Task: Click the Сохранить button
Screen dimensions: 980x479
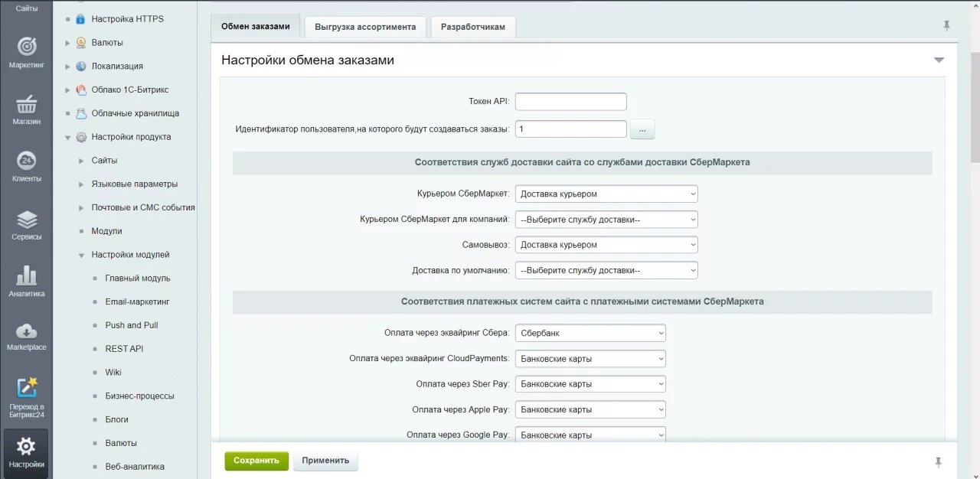Action: (x=256, y=461)
